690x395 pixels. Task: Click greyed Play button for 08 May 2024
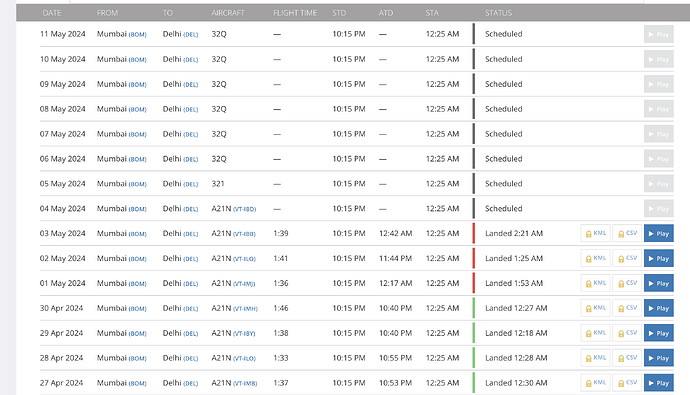click(x=658, y=109)
